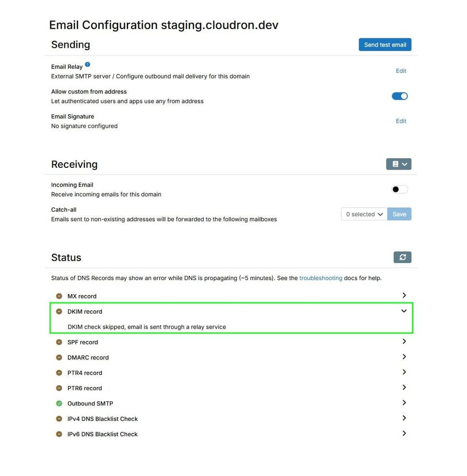Expand the MX record row
Image resolution: width=467 pixels, height=476 pixels.
[x=404, y=295]
